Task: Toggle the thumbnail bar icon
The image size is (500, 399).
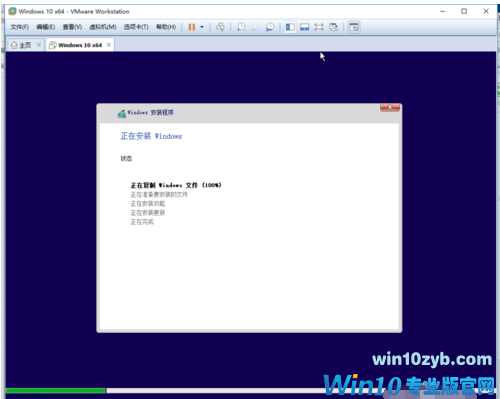Action: click(304, 27)
